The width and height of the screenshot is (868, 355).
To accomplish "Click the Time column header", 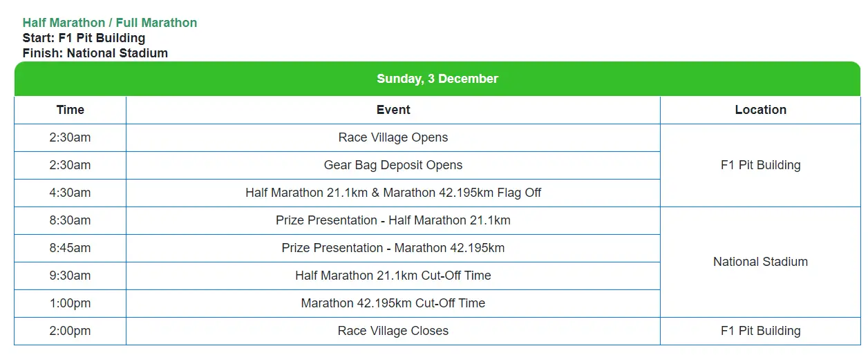I will pos(70,110).
